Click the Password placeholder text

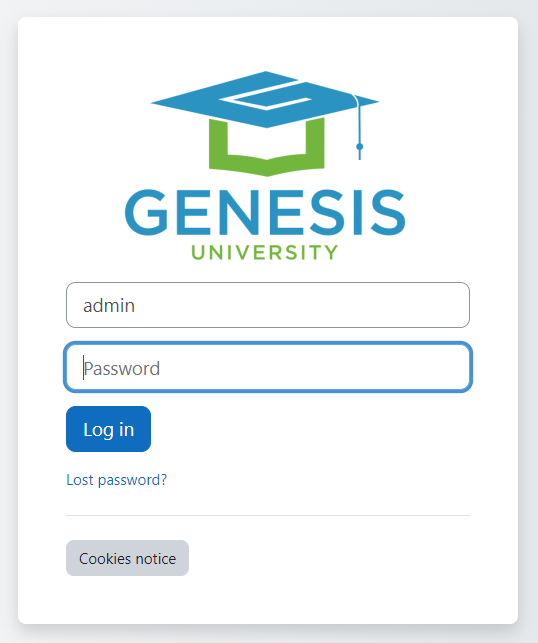(122, 368)
